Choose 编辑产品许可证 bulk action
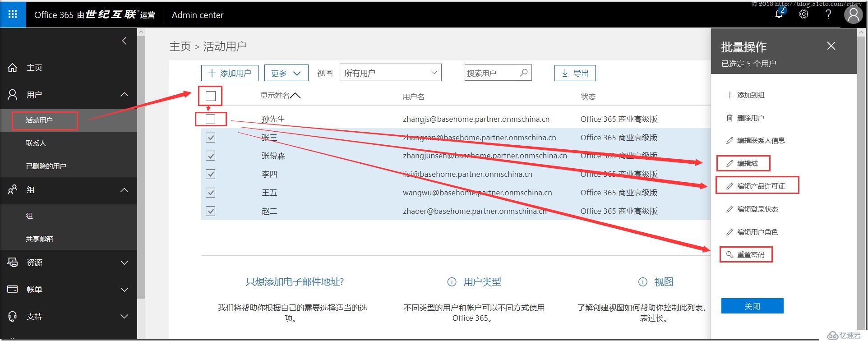The image size is (868, 341). pos(756,186)
